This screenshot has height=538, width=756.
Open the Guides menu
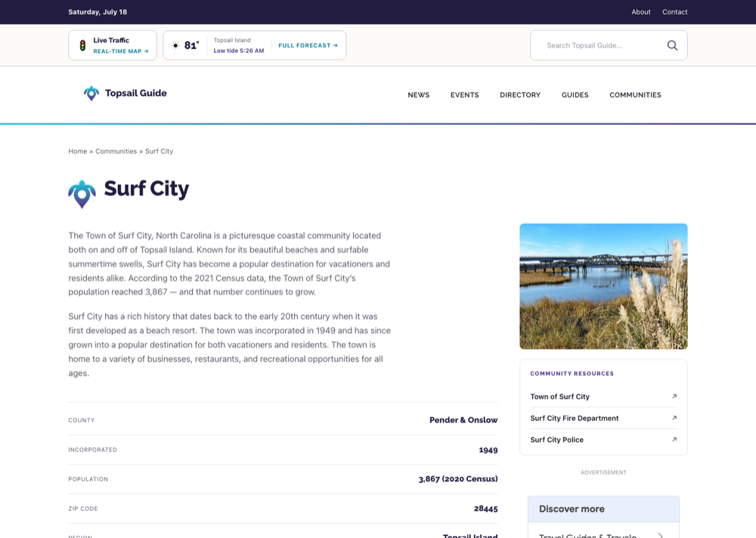tap(575, 95)
